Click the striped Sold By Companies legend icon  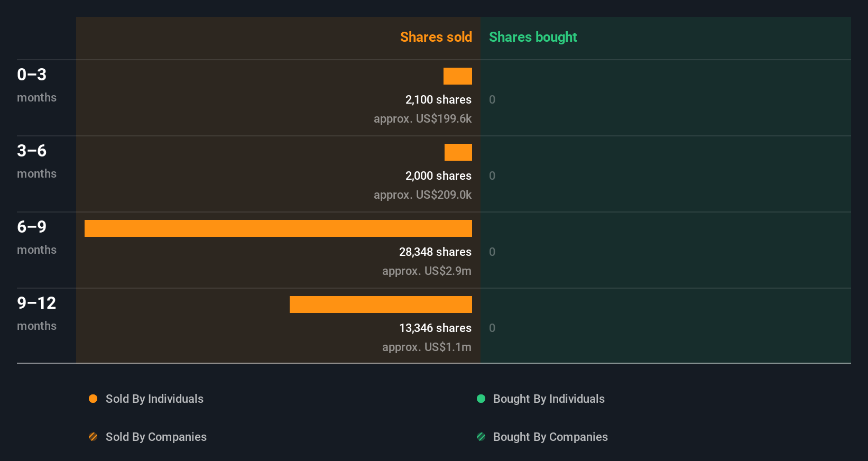click(93, 437)
